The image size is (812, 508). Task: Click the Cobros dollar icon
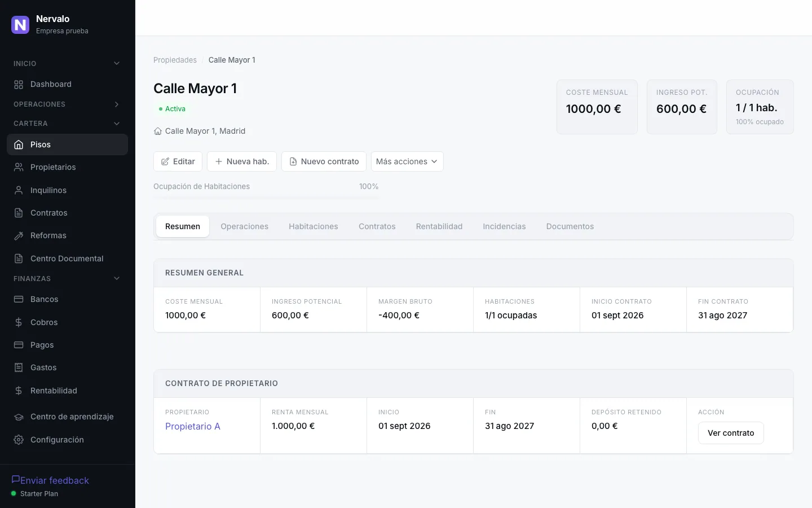19,322
